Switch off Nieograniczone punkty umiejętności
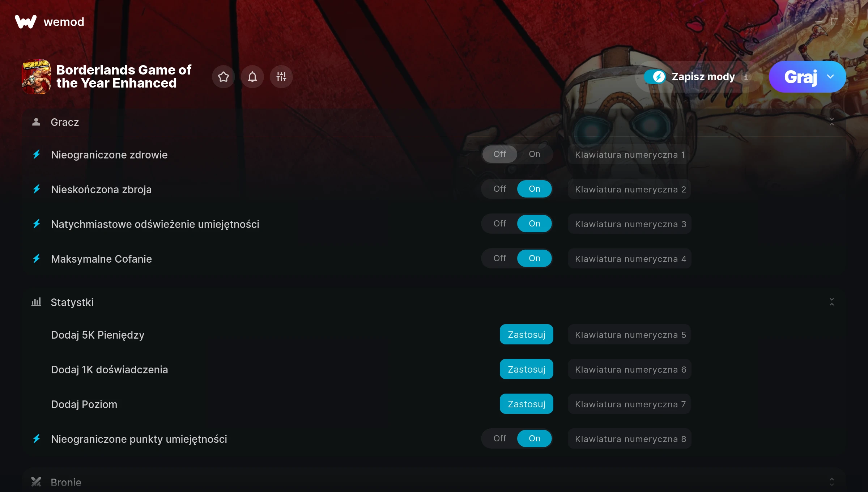The image size is (868, 492). coord(500,438)
